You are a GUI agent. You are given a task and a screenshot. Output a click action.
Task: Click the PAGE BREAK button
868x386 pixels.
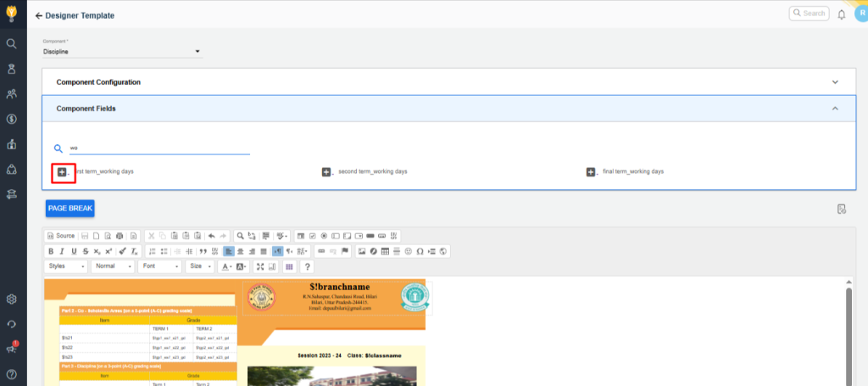(70, 208)
